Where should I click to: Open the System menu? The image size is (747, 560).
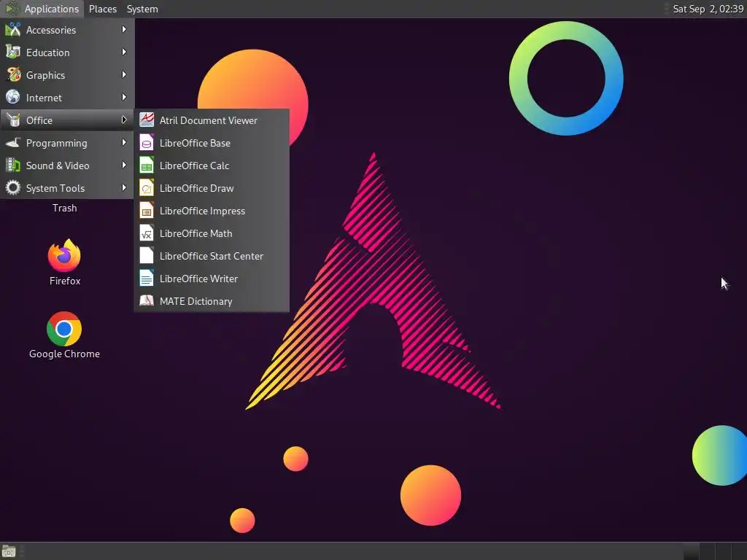[x=142, y=9]
